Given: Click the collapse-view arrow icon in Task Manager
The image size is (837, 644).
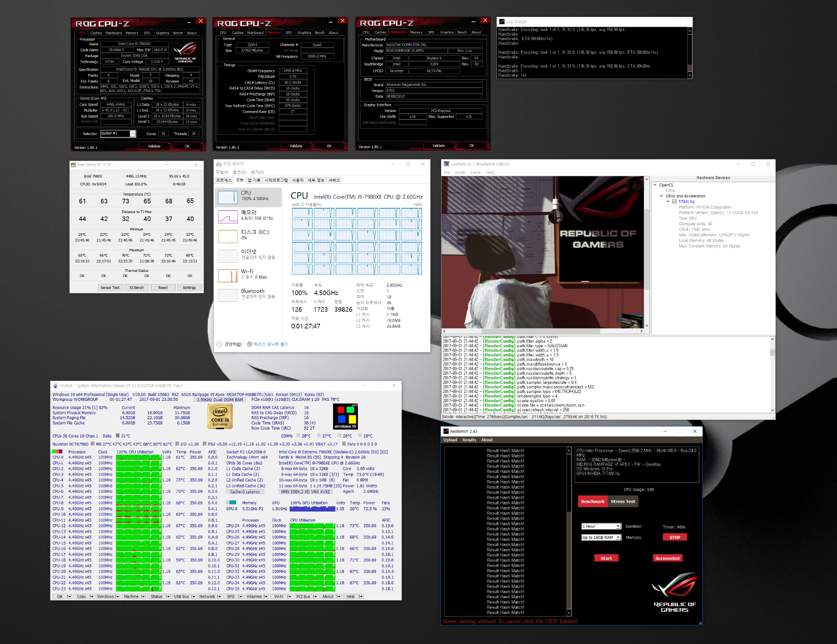Looking at the screenshot, I should [219, 344].
